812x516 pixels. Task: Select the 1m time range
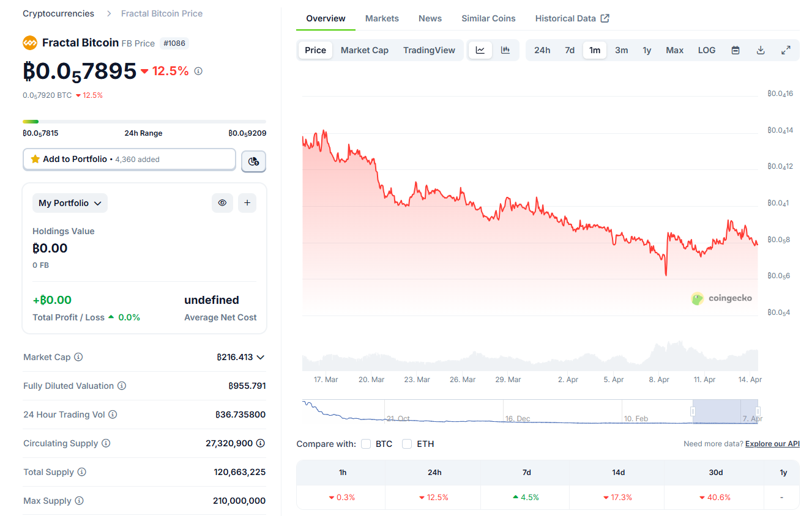point(595,50)
